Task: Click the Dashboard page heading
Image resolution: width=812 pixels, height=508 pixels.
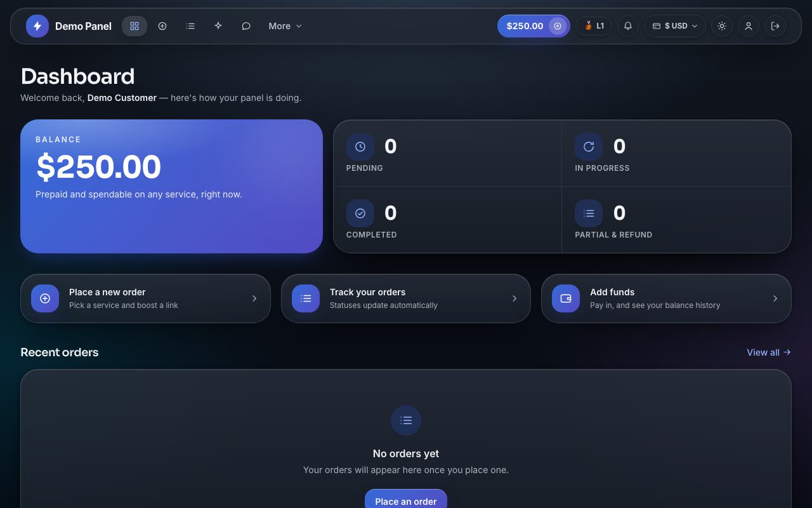Action: tap(77, 76)
